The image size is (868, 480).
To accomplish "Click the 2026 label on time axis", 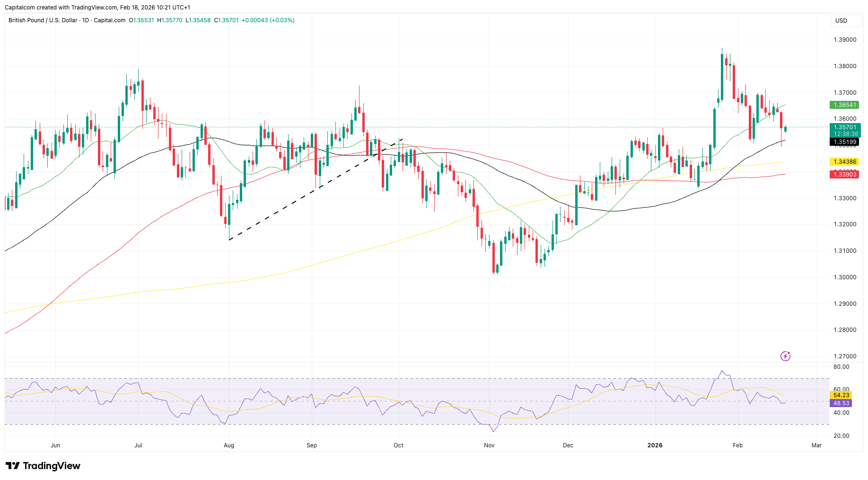I will [x=655, y=445].
